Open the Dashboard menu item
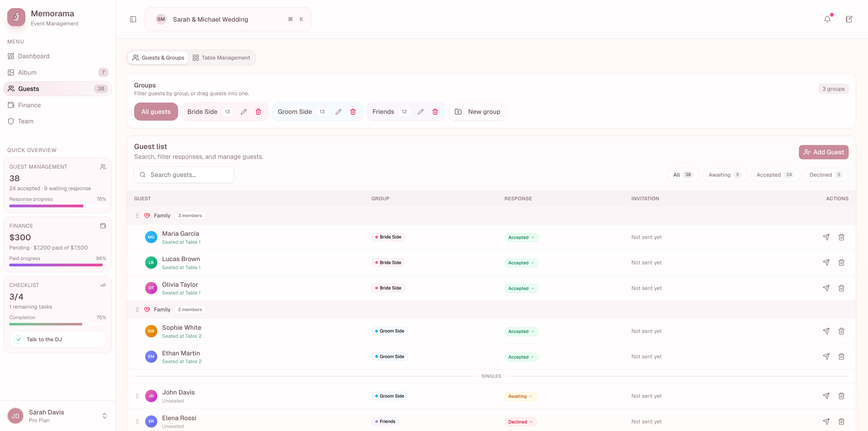Viewport: 868px width, 431px height. pyautogui.click(x=57, y=56)
